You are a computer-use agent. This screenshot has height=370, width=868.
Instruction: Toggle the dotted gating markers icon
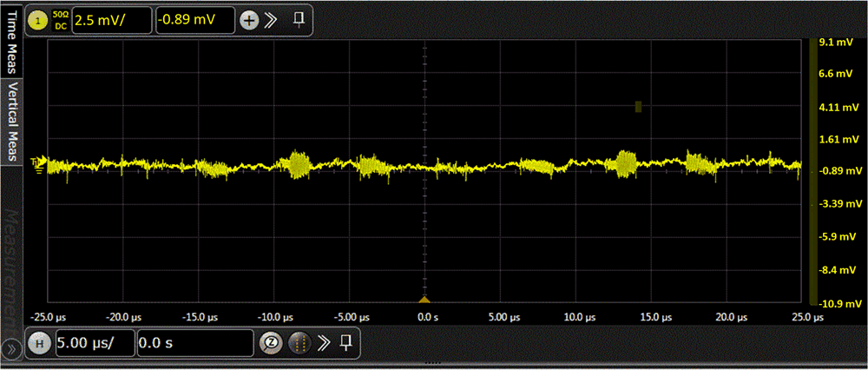pyautogui.click(x=299, y=342)
